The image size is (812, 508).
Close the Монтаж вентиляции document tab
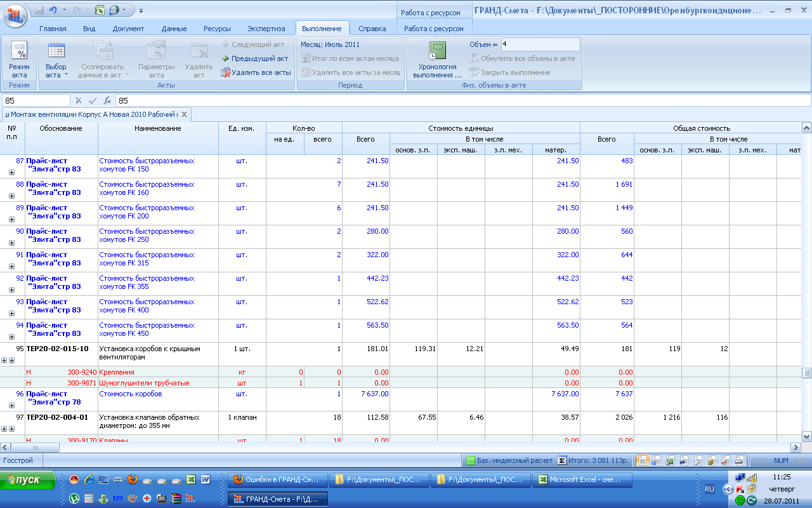pyautogui.click(x=184, y=114)
